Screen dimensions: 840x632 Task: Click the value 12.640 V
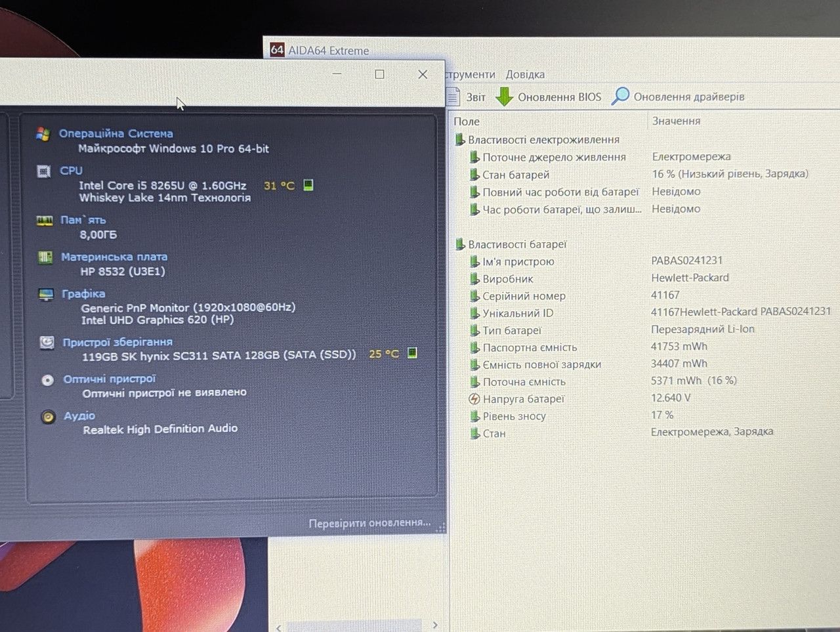(x=671, y=398)
